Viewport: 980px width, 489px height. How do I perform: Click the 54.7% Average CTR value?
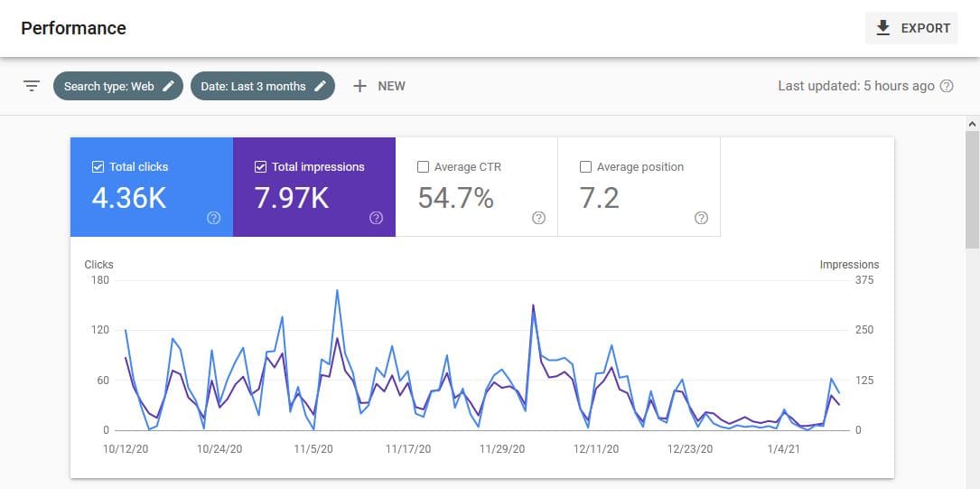tap(456, 198)
